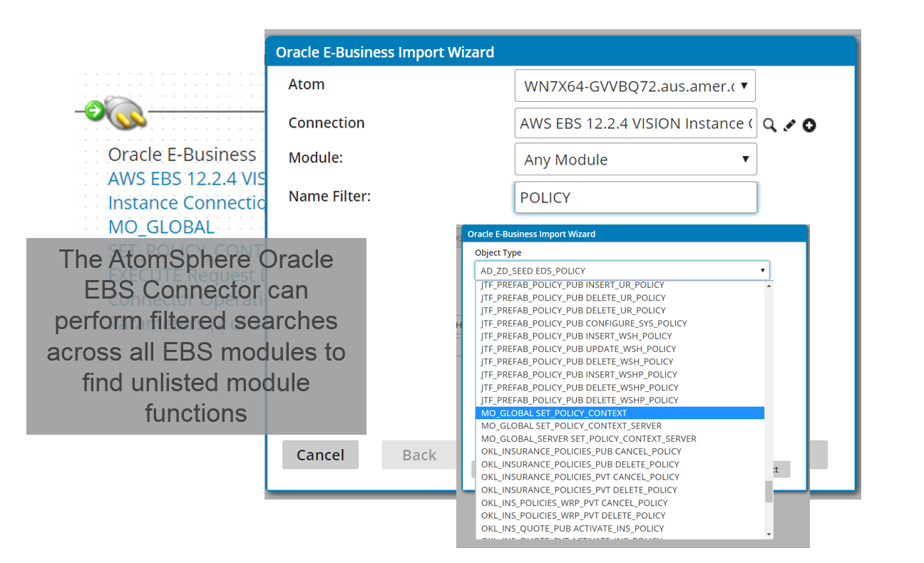Pick OKL_INSURANCE_POLICIES_PVT DELETE_POLICY option
This screenshot has width=924, height=563.
[620, 490]
